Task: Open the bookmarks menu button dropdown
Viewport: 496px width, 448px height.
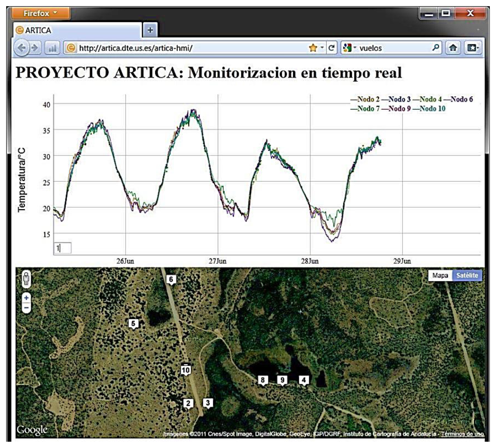Action: 473,48
